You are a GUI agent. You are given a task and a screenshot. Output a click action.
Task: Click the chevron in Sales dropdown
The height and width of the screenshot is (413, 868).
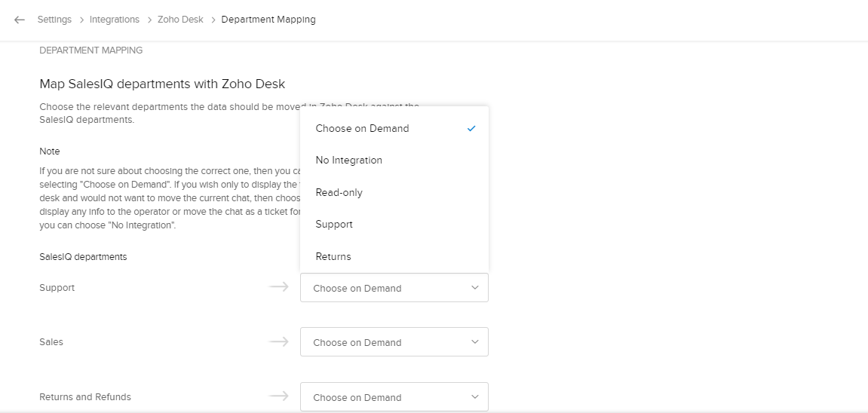pyautogui.click(x=474, y=342)
